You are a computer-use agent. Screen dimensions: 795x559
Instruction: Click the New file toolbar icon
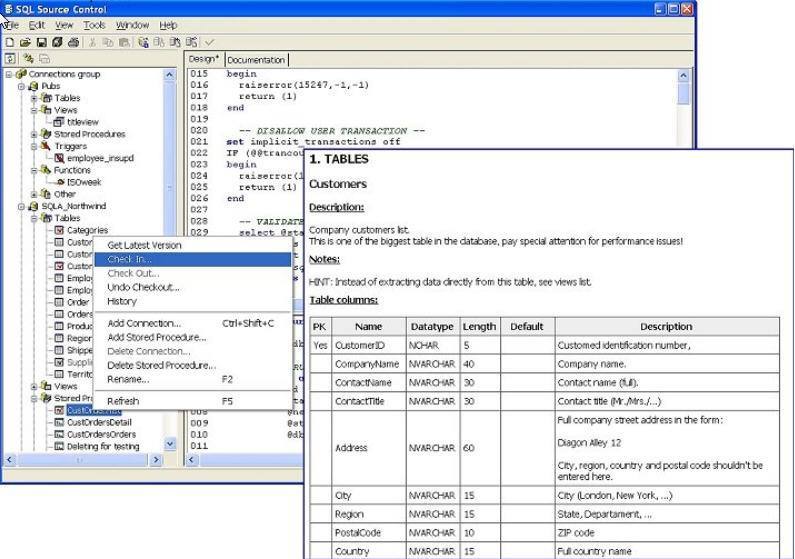coord(9,42)
